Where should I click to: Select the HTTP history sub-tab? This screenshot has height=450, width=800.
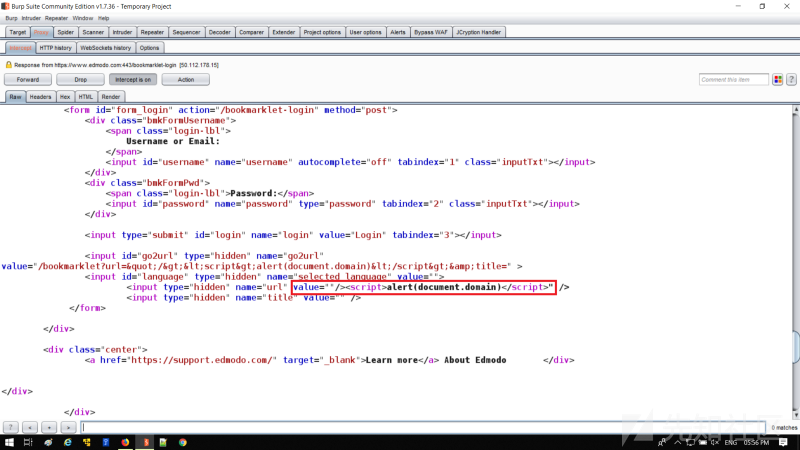(x=56, y=48)
